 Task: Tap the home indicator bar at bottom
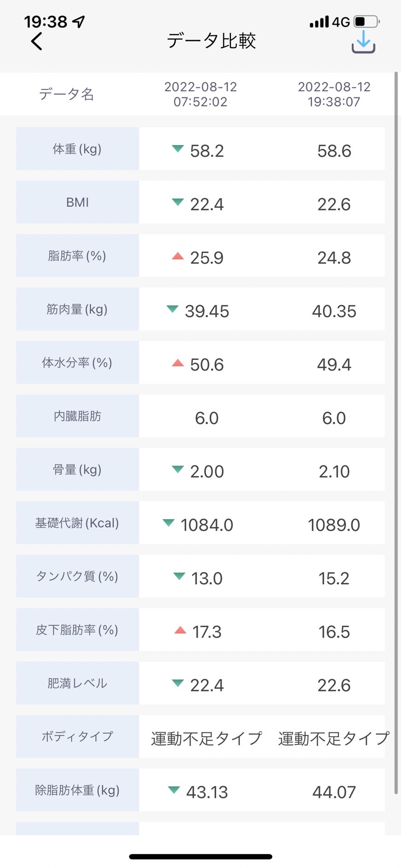[x=200, y=856]
